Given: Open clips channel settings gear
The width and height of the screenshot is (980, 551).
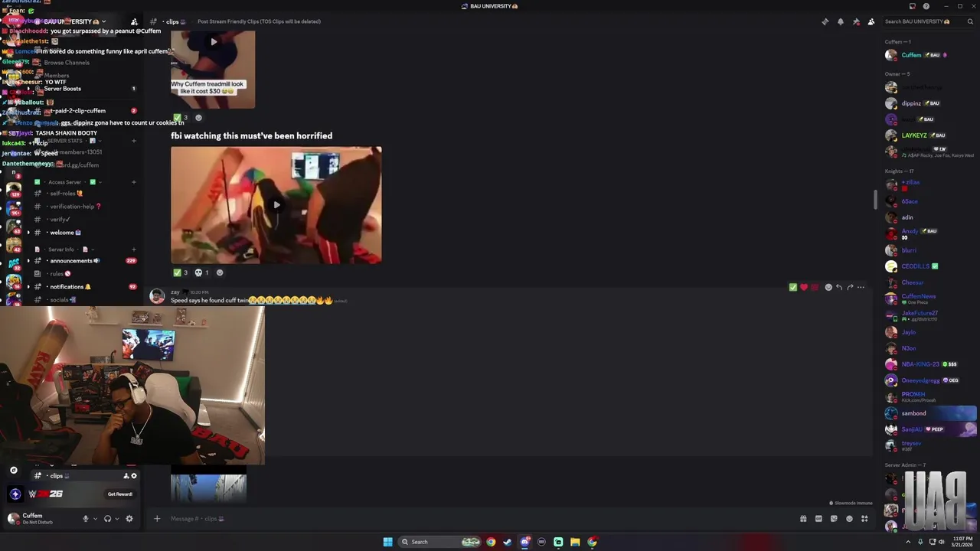Looking at the screenshot, I should (x=134, y=476).
